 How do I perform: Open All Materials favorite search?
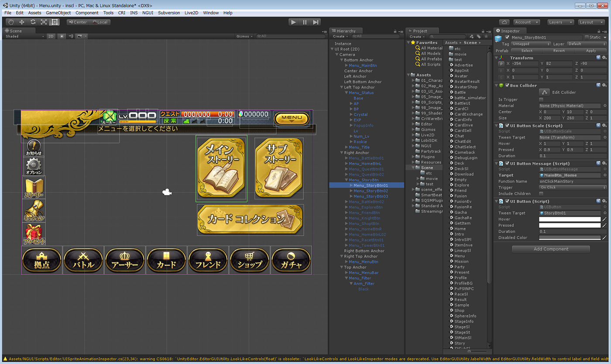tap(429, 48)
